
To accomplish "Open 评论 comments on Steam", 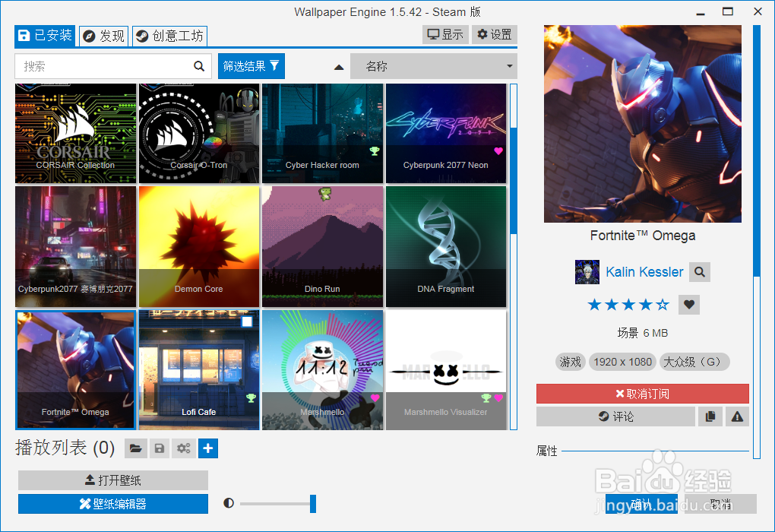I will [x=616, y=416].
